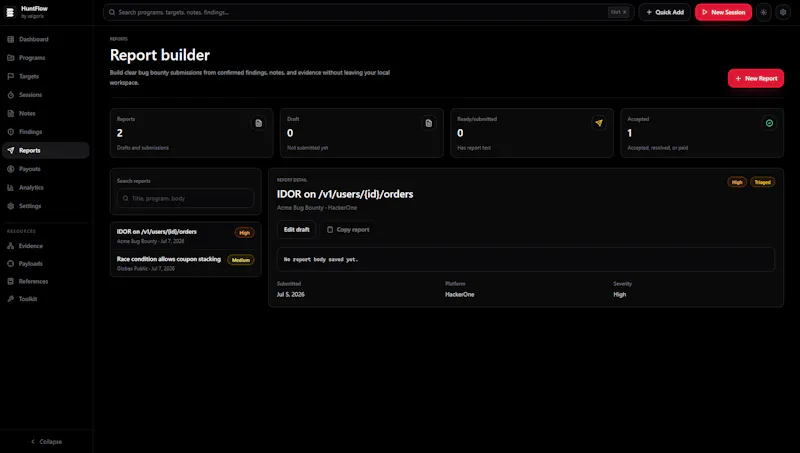Click the Accepted checkmark icon
Screen dimensions: 800x453
coord(769,123)
